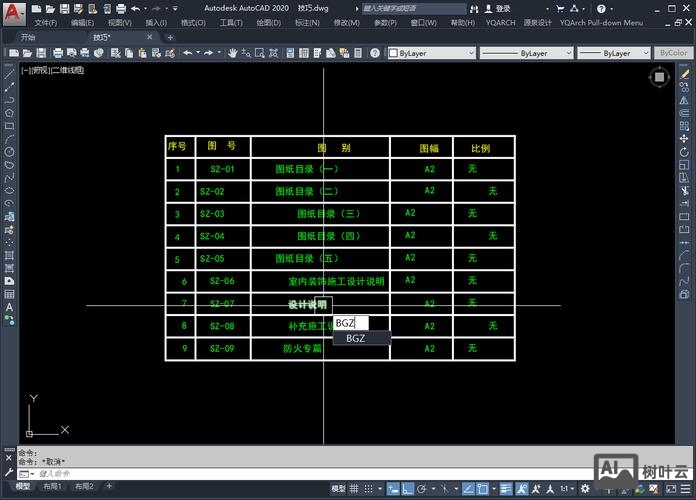Open the ViewCube navigation wheel
Viewport: 696px width, 500px height.
click(659, 77)
